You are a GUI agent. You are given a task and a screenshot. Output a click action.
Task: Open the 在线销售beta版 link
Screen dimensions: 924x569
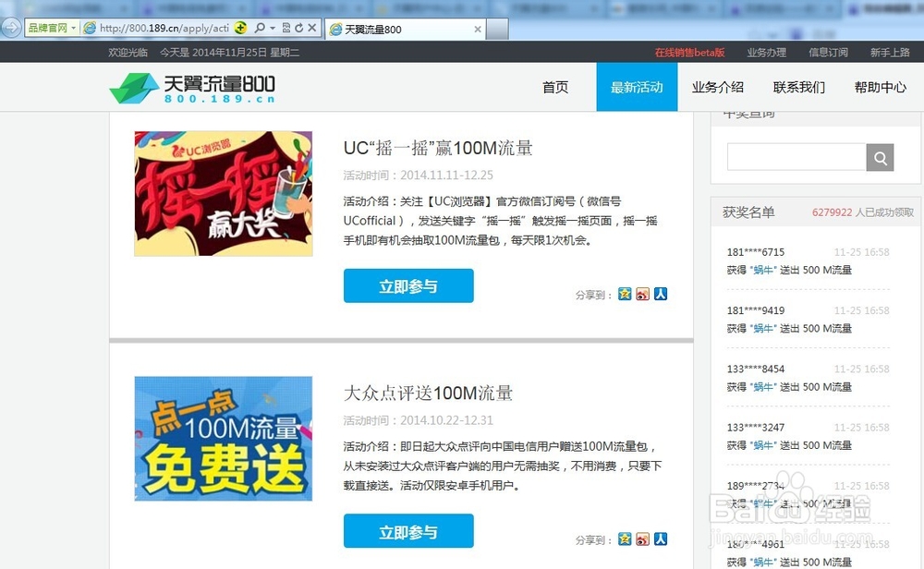[688, 53]
